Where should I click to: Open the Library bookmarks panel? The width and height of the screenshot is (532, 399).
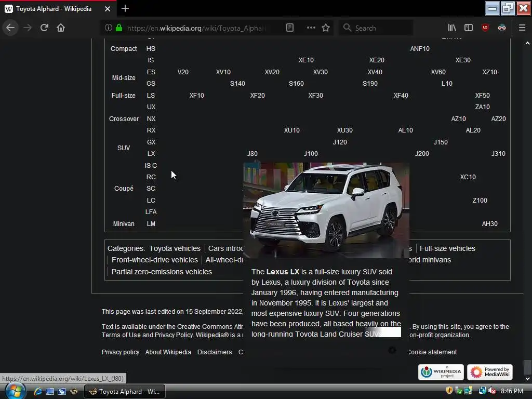[x=452, y=28]
